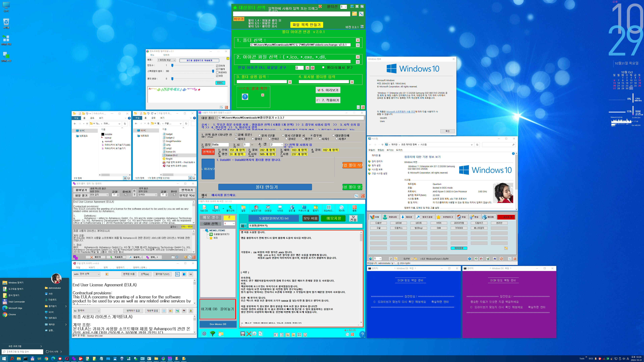Screen dimensions: 644x362
Task: Open 보기(V) menu in system window
Action: pos(390,150)
